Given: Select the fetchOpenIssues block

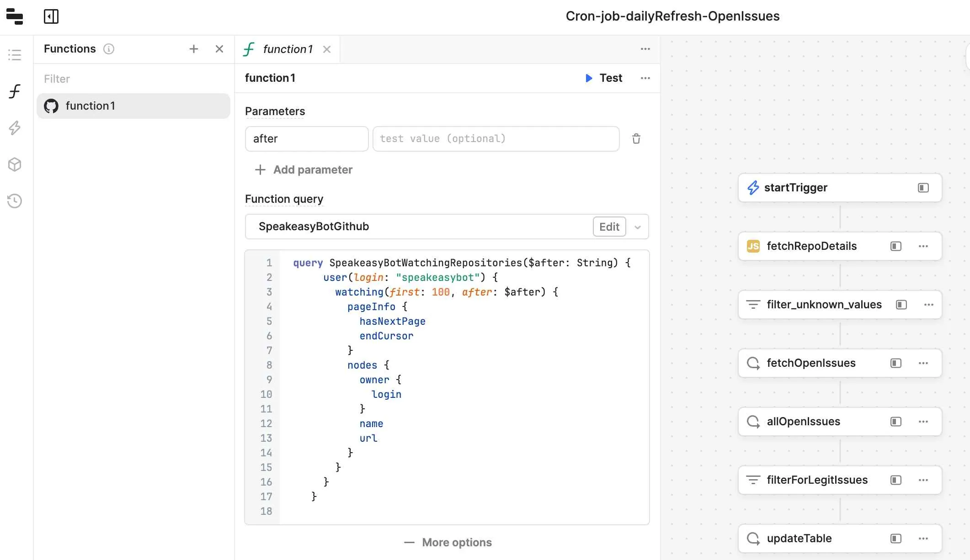Looking at the screenshot, I should (840, 363).
